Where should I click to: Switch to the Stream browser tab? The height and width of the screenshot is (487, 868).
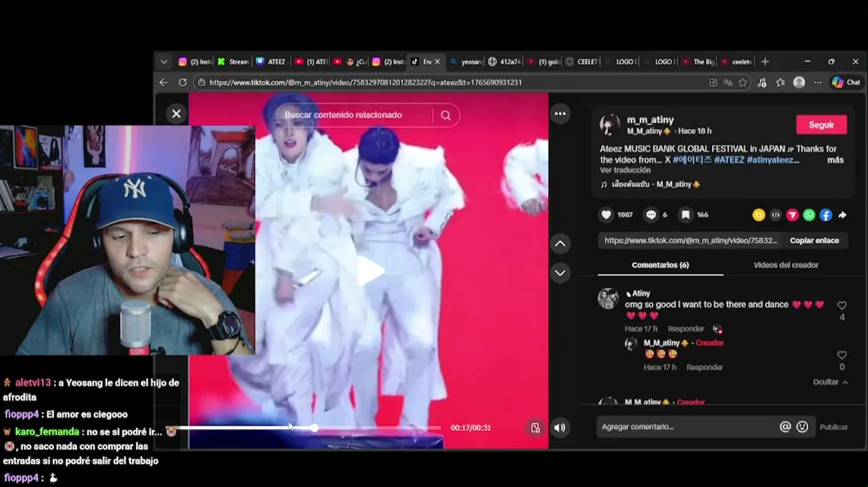pos(233,62)
